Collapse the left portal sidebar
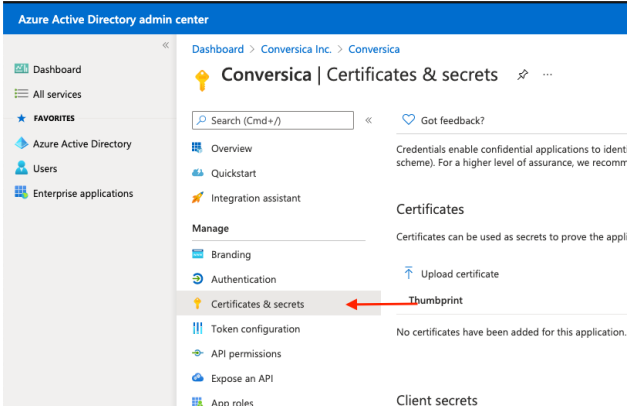The height and width of the screenshot is (410, 627). pos(166,45)
